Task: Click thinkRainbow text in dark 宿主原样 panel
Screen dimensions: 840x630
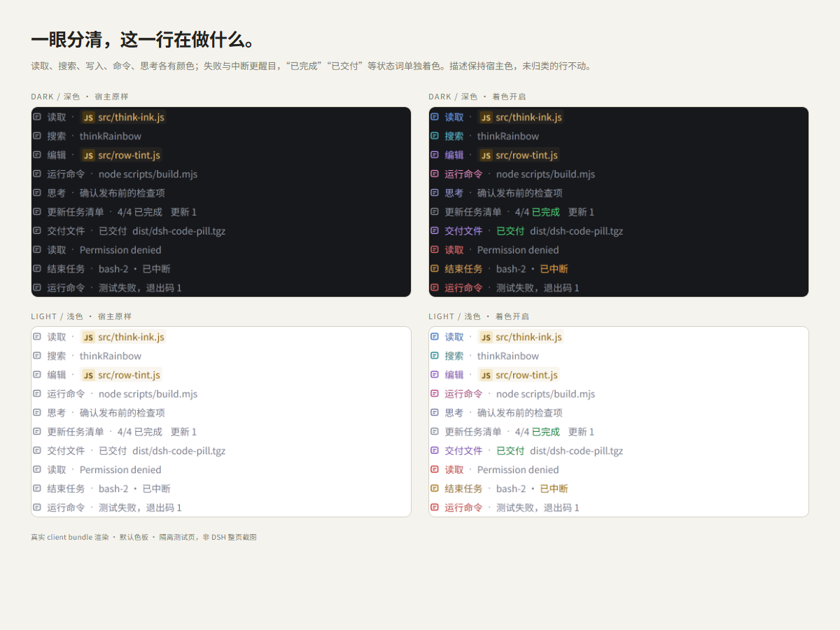Action: 111,136
